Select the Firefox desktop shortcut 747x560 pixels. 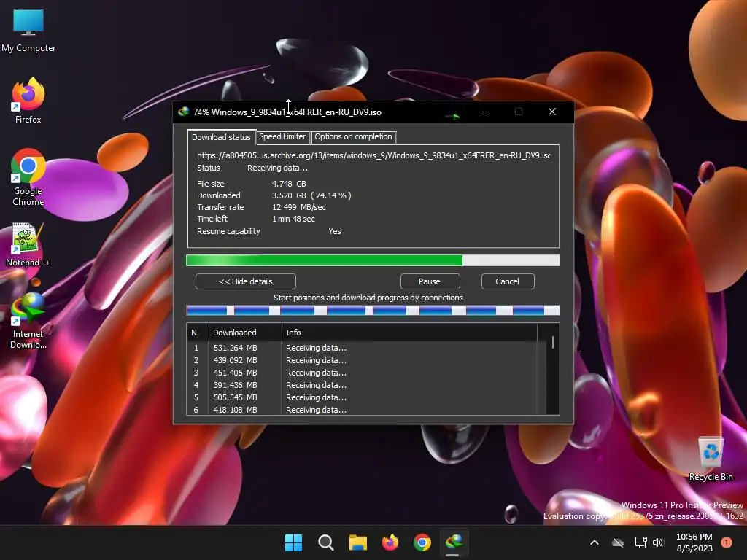click(x=28, y=101)
